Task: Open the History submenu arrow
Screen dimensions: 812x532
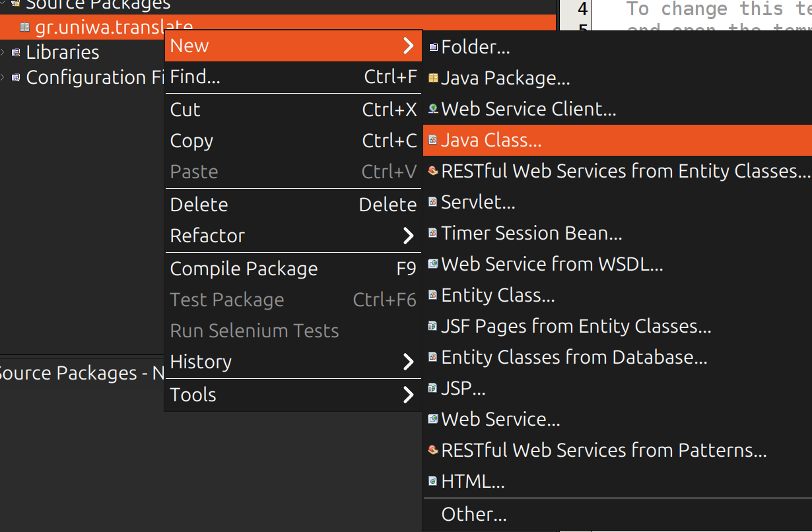Action: [x=408, y=362]
